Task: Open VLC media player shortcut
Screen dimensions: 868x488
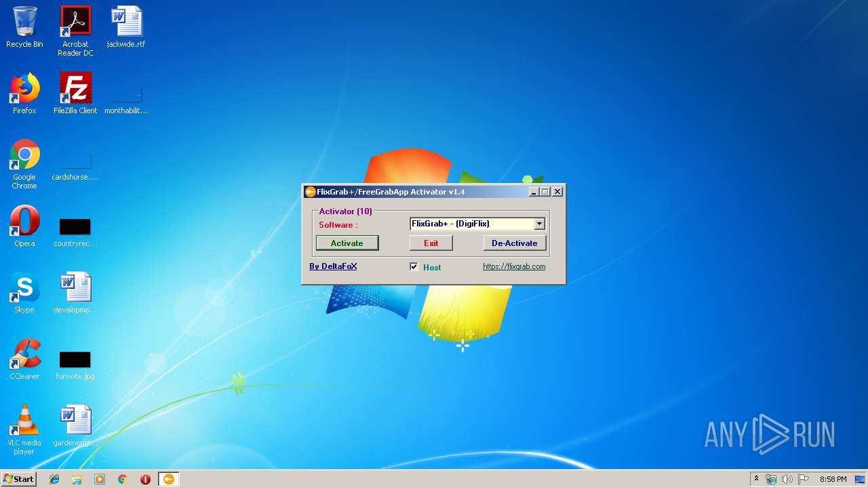Action: tap(24, 430)
